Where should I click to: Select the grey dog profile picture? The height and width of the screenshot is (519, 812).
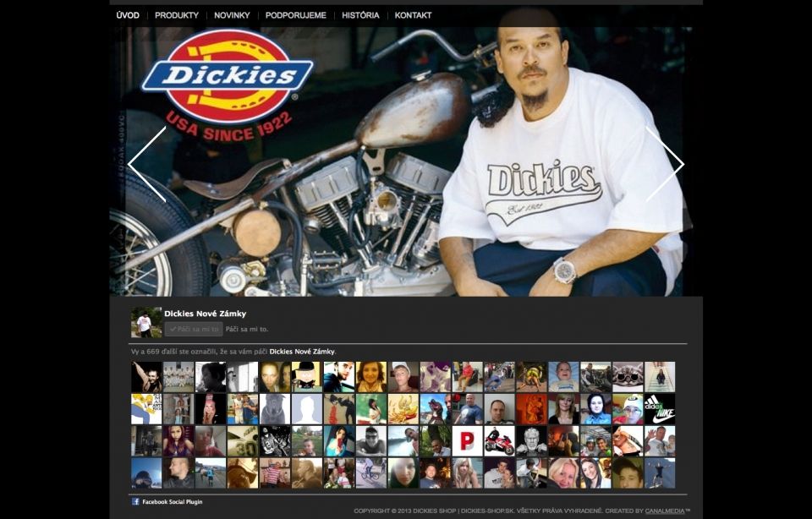coord(274,409)
